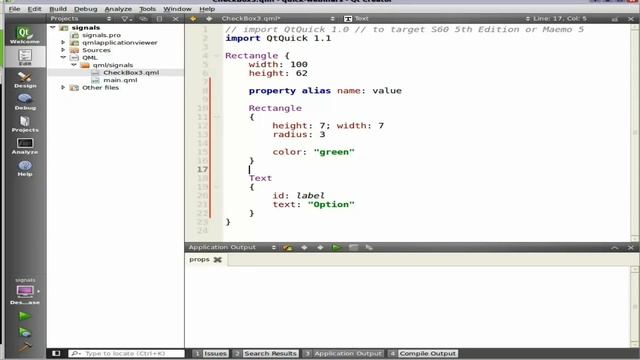Viewport: 640px width, 360px height.
Task: Open Projects tree filter options
Action: point(126,19)
